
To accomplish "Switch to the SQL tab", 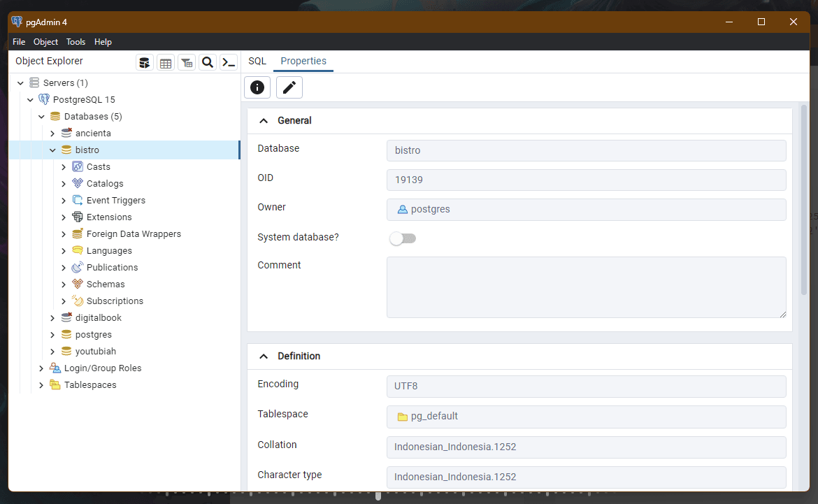I will click(257, 61).
